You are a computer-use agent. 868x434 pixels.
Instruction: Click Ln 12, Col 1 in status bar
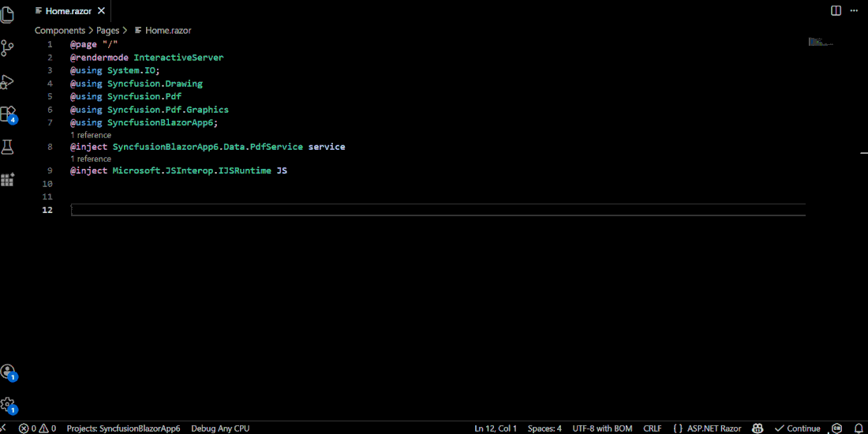(x=496, y=428)
